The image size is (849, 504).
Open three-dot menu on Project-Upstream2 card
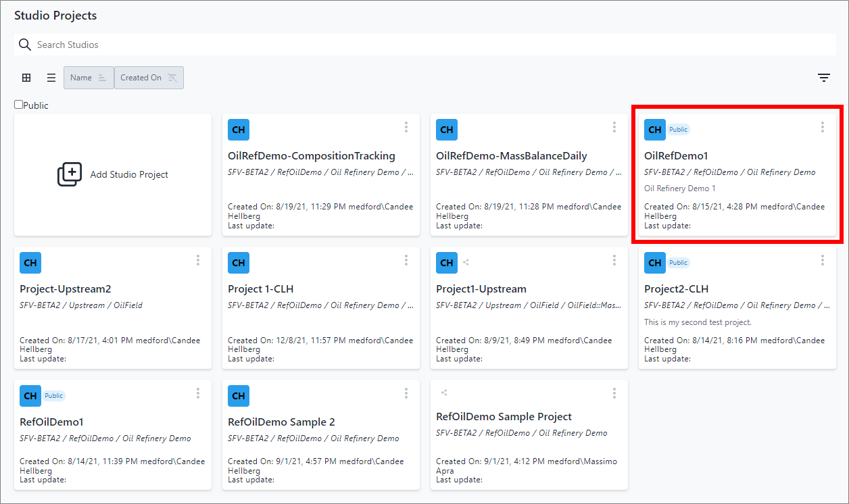(197, 260)
